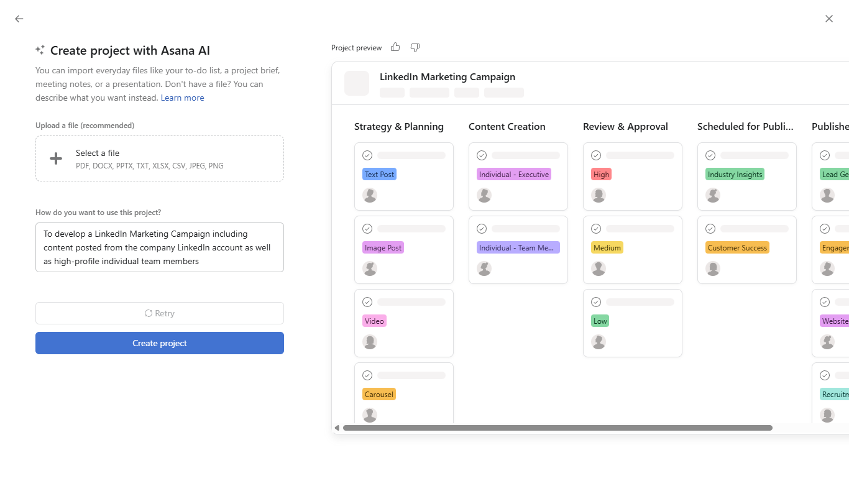Open the Learn more link
Viewport: 849px width, 504px height.
coord(182,98)
